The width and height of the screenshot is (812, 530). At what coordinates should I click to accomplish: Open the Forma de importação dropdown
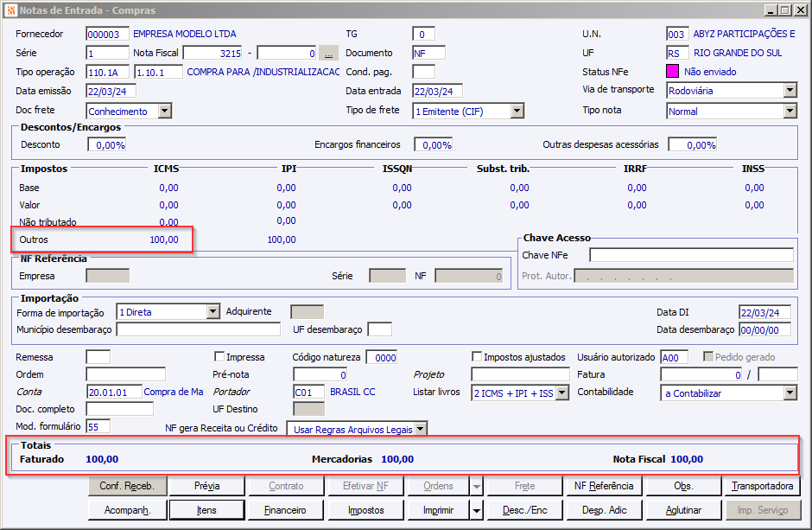(213, 312)
